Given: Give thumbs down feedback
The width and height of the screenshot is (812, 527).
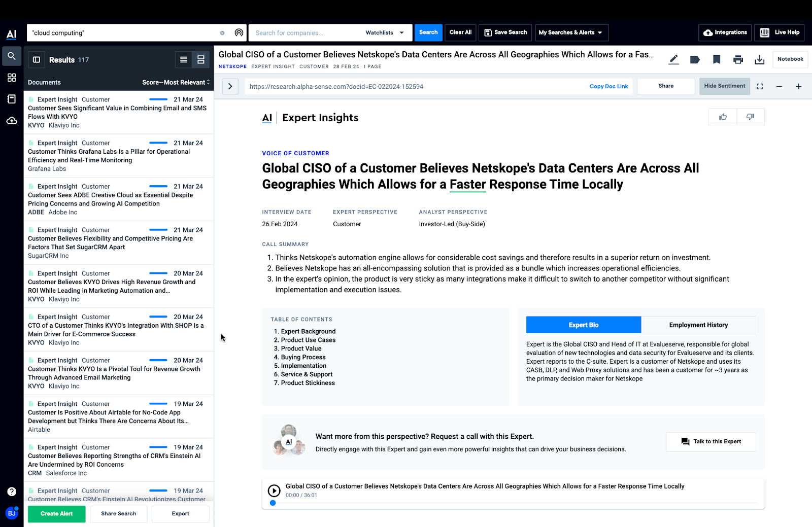Looking at the screenshot, I should (751, 117).
